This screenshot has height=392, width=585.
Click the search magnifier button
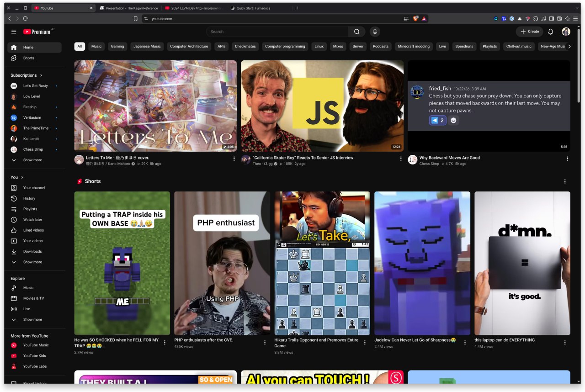[356, 32]
